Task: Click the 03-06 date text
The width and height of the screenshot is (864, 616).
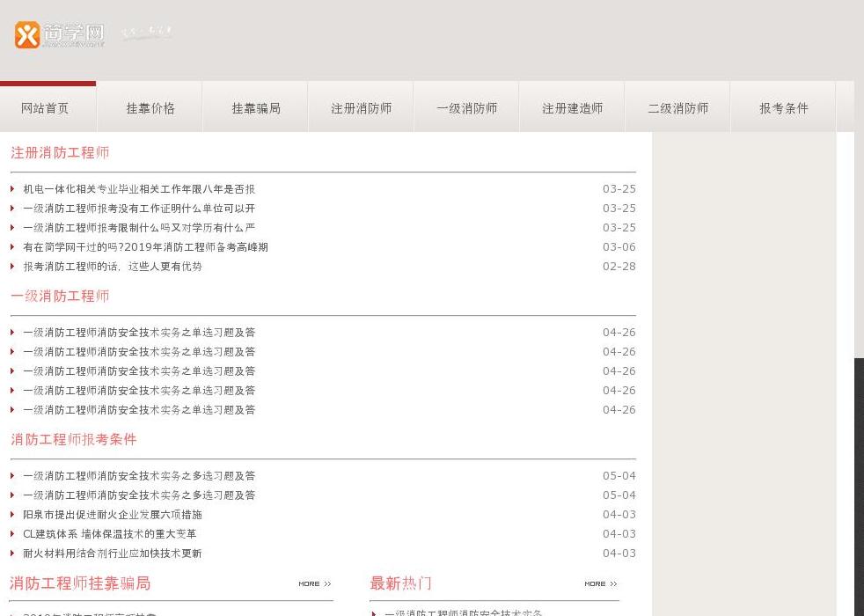Action: (619, 247)
